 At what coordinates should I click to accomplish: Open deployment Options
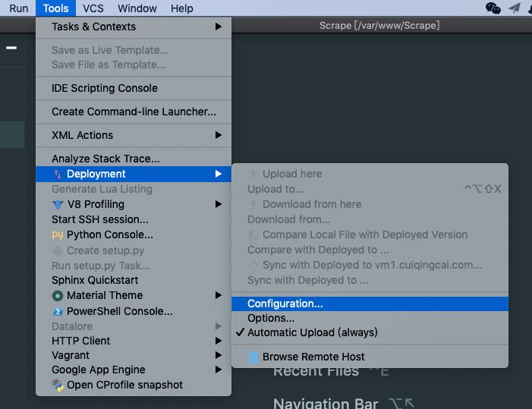pos(370,318)
